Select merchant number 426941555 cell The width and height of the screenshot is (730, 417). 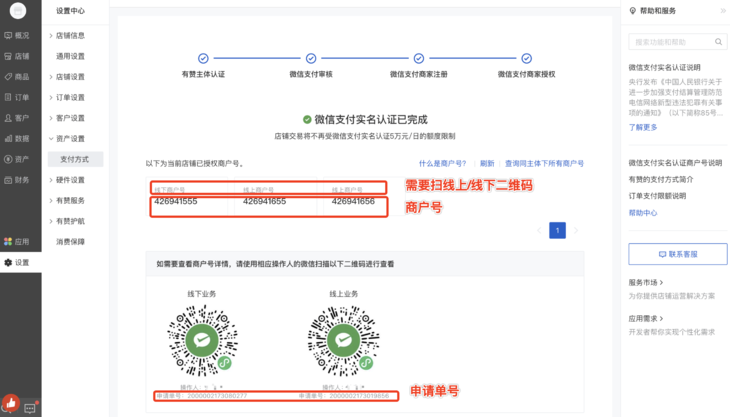[176, 202]
